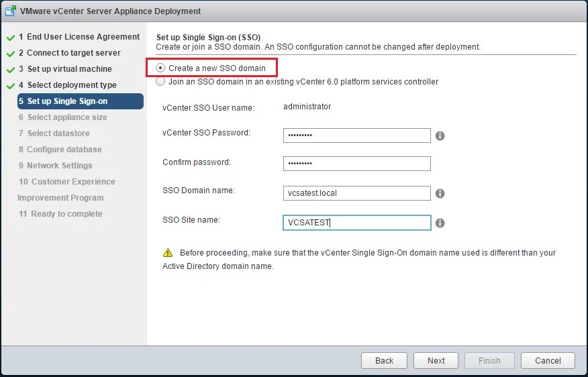Click the yellow warning triangle icon
Viewport: 588px width, 377px height.
[167, 253]
